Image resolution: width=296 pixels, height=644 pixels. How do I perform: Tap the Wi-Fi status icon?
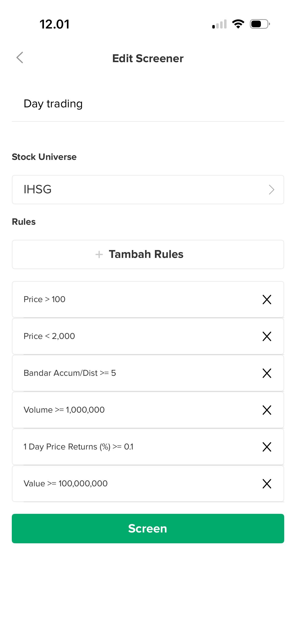(238, 24)
